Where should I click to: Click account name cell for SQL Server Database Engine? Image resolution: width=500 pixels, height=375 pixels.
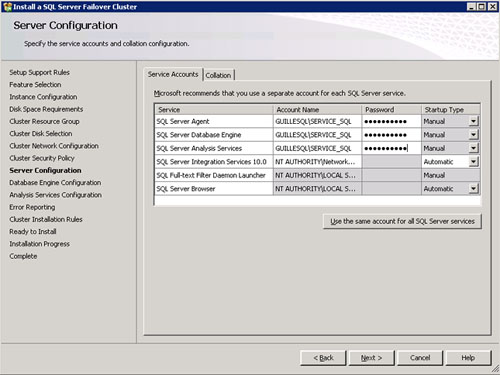(x=317, y=135)
